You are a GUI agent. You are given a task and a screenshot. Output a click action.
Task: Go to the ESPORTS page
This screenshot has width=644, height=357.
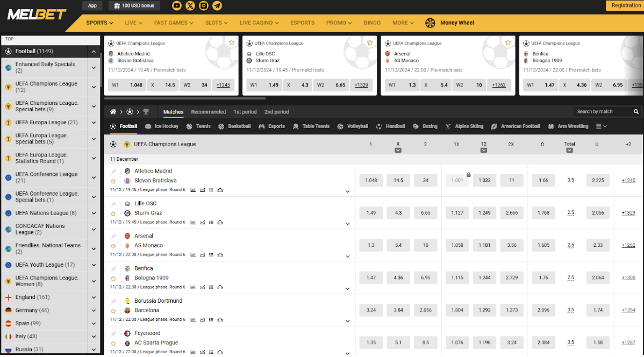(302, 23)
